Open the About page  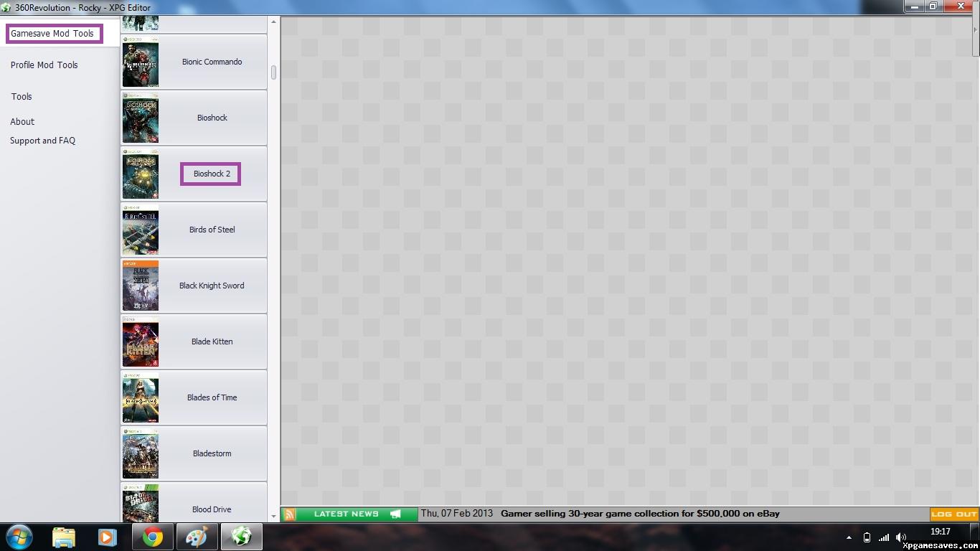(x=22, y=122)
